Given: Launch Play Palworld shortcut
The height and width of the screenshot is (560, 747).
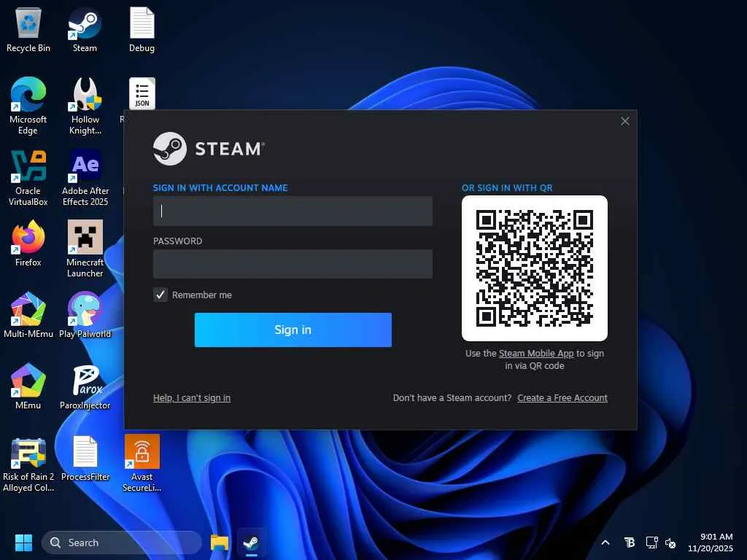Looking at the screenshot, I should point(85,314).
